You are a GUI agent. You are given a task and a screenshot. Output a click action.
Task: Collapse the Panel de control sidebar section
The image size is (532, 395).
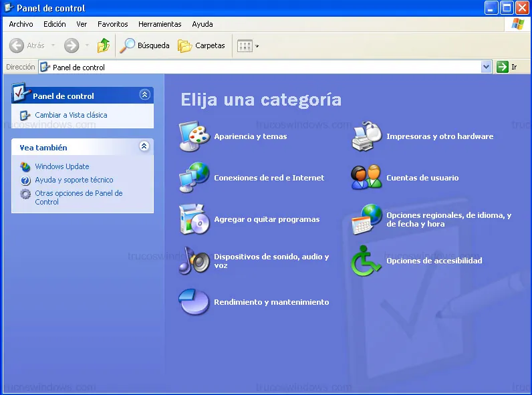[x=144, y=96]
